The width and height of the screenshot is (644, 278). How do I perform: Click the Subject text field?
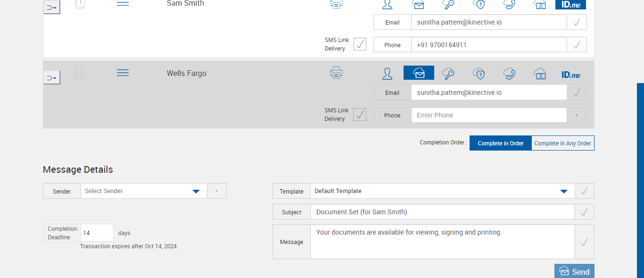tap(442, 212)
